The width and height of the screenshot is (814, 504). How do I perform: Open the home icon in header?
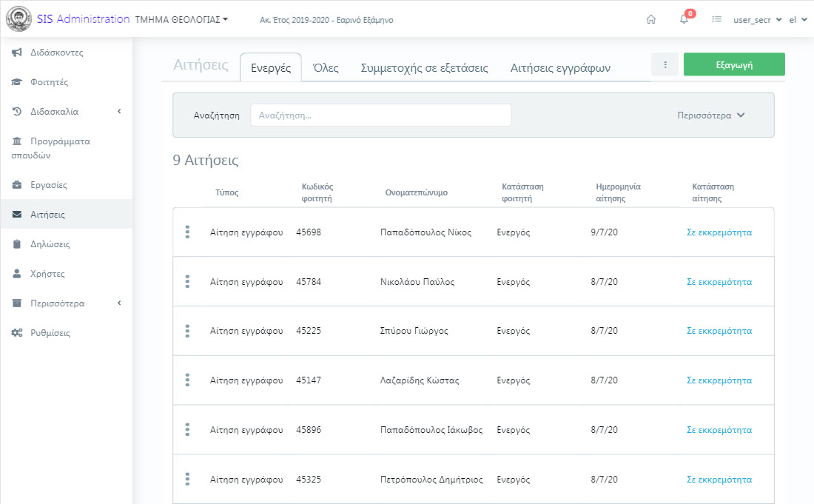(651, 20)
